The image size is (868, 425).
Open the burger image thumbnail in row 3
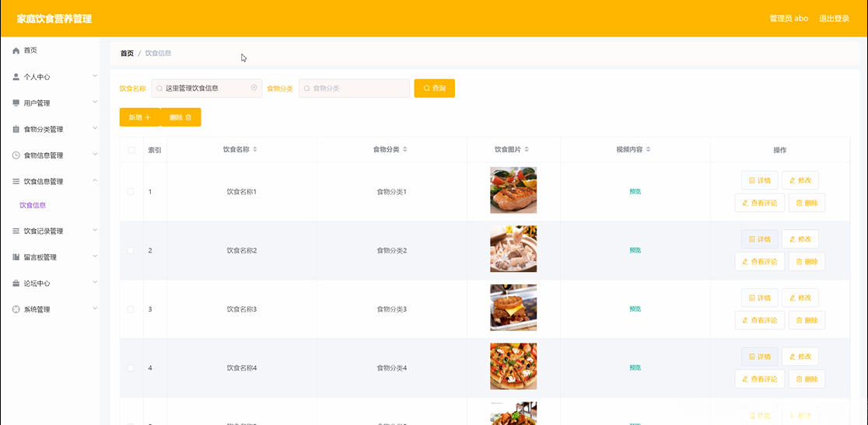pyautogui.click(x=513, y=308)
